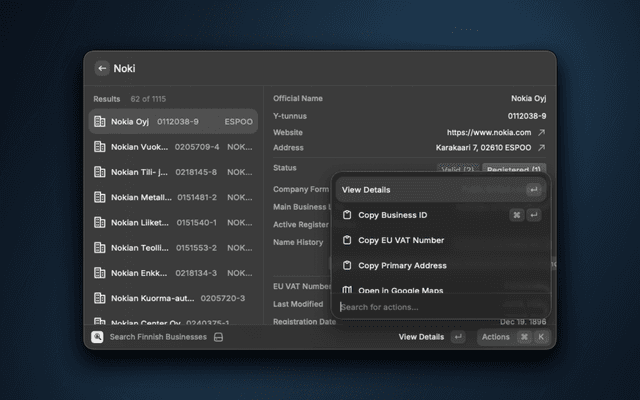
Task: Select Nokian Kuorma-aut... 0205720-3 result
Action: click(173, 298)
